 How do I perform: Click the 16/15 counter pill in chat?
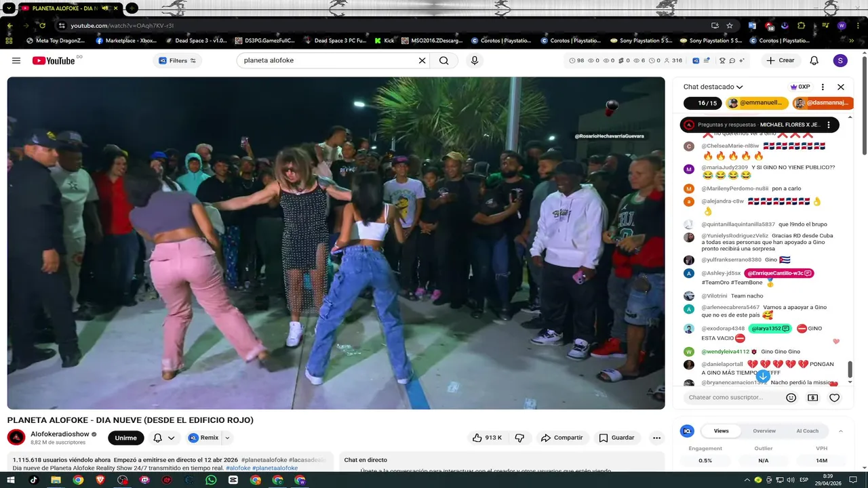coord(703,103)
